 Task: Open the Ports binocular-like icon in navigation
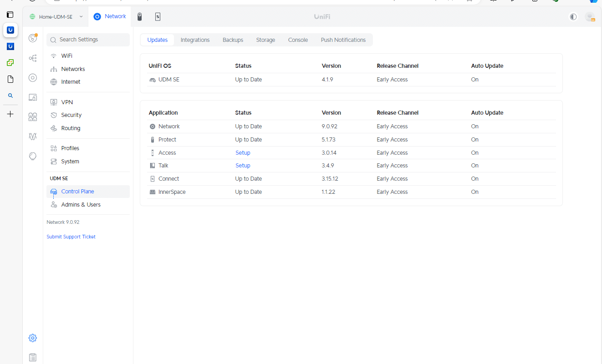[33, 117]
